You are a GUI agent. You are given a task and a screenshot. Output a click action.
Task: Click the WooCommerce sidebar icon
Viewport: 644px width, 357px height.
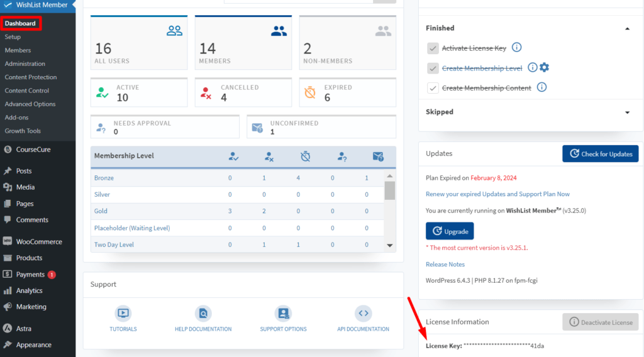pyautogui.click(x=8, y=241)
